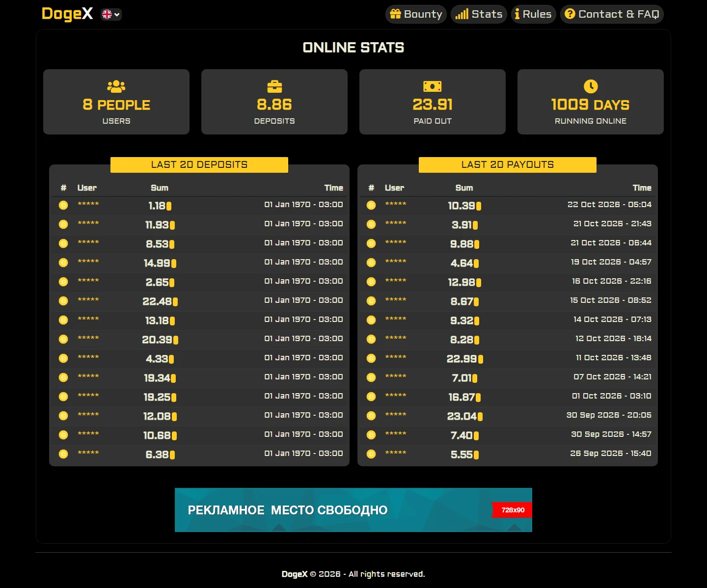The image size is (707, 588).
Task: Click the paid out banknote icon
Action: (x=433, y=86)
